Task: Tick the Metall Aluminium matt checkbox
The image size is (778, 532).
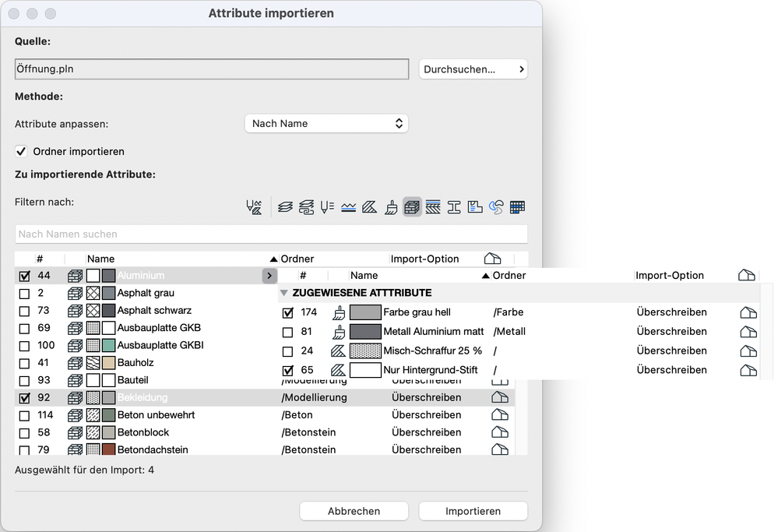Action: [287, 332]
